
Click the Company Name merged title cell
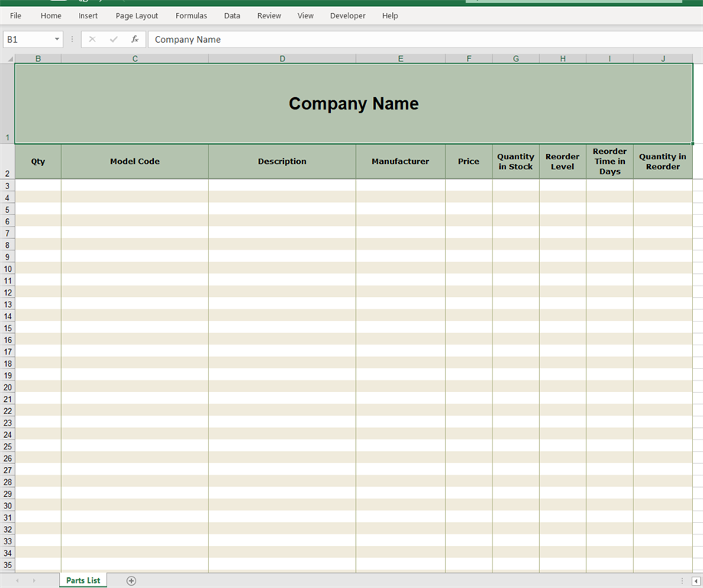354,103
